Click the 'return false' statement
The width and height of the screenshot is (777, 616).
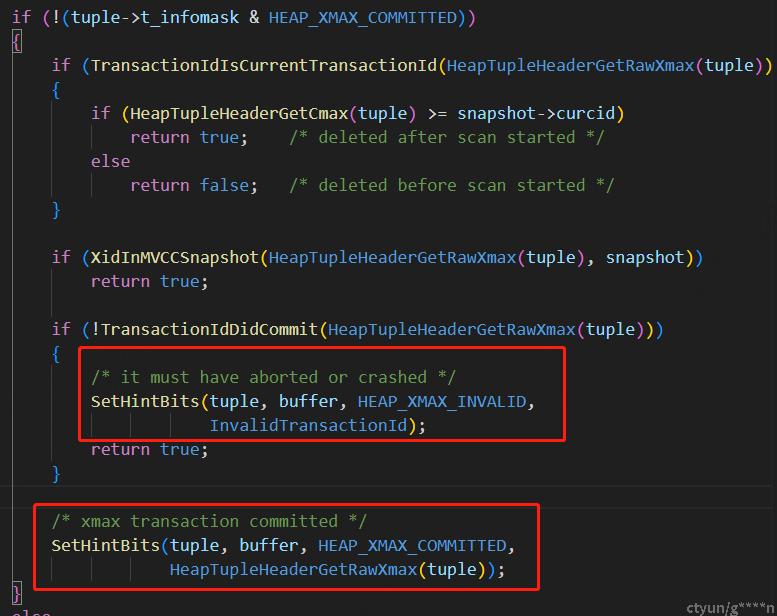pos(194,185)
